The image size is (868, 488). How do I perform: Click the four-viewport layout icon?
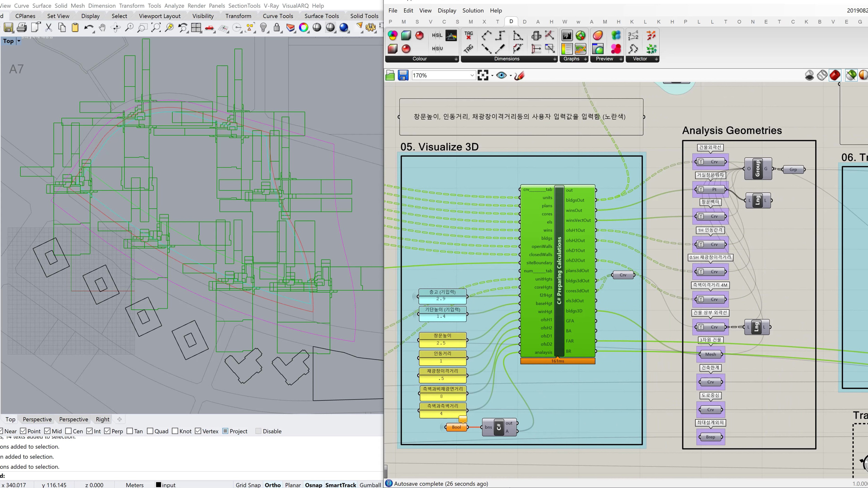pos(196,27)
